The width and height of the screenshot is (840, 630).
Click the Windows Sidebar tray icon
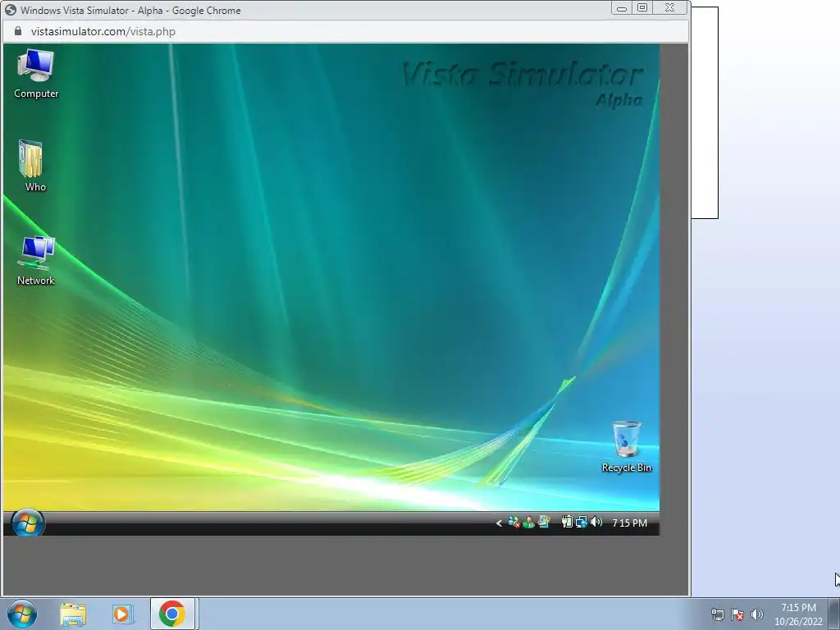point(544,522)
